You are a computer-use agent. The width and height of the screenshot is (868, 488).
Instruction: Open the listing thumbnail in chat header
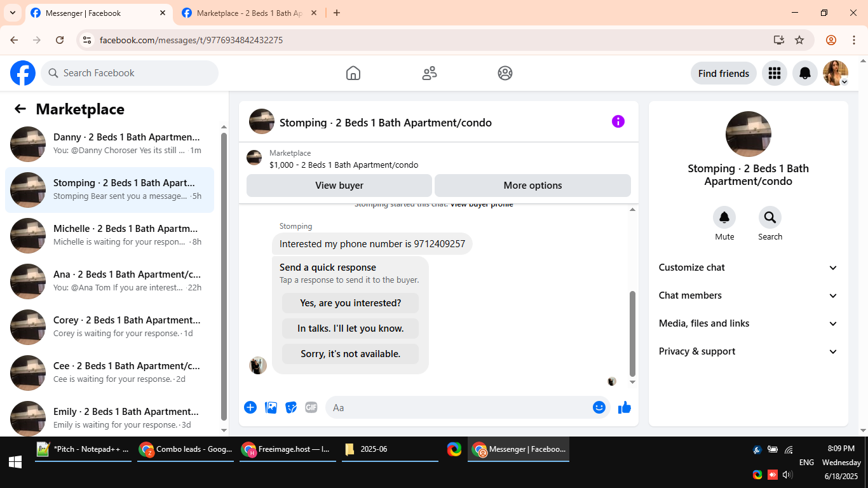(x=262, y=121)
